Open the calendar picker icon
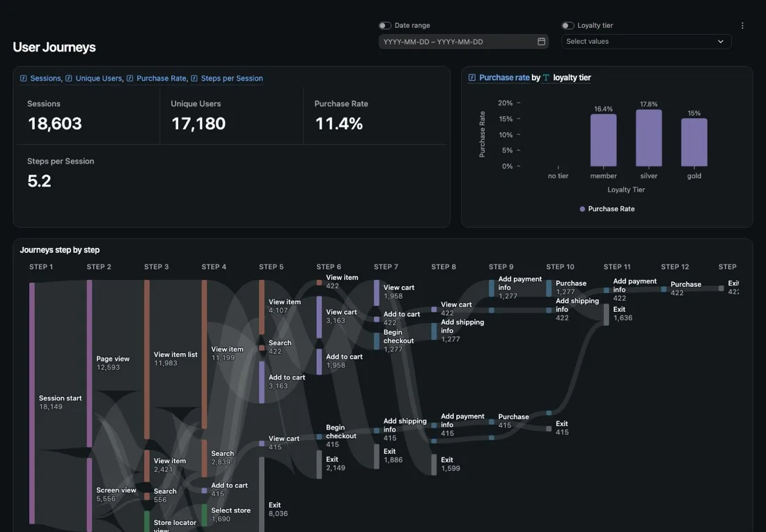 541,42
